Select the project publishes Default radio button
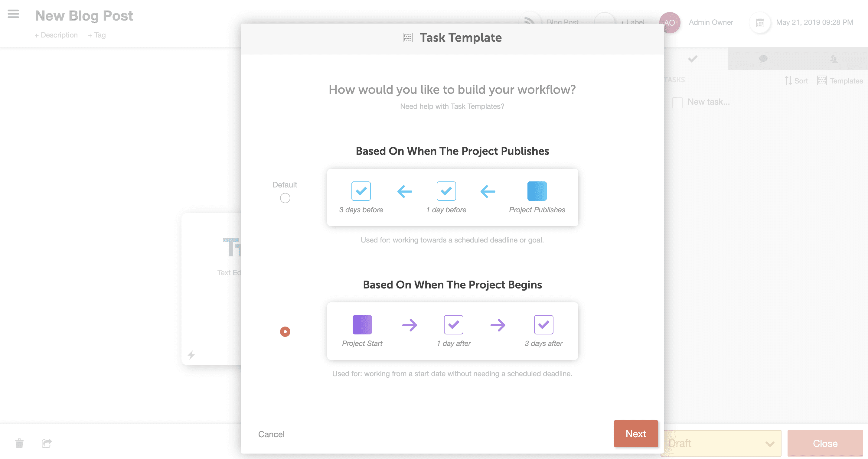868x459 pixels. click(x=285, y=198)
